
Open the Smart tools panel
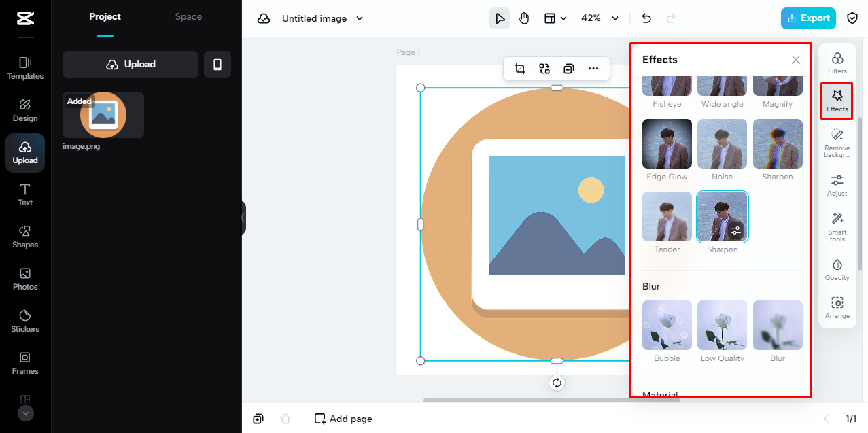coord(837,227)
